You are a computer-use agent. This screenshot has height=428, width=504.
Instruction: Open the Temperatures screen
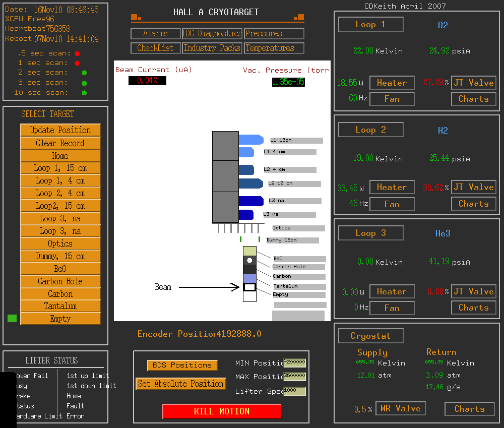274,48
